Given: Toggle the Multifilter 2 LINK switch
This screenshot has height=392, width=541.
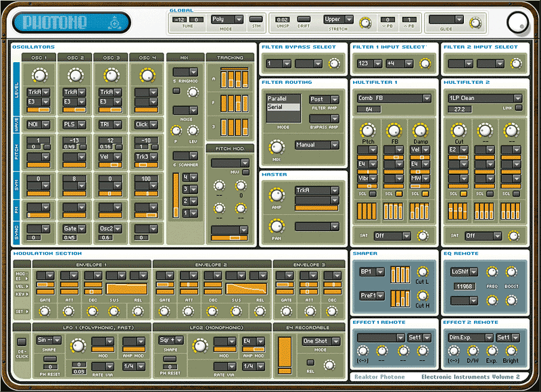Looking at the screenshot, I should (519, 107).
